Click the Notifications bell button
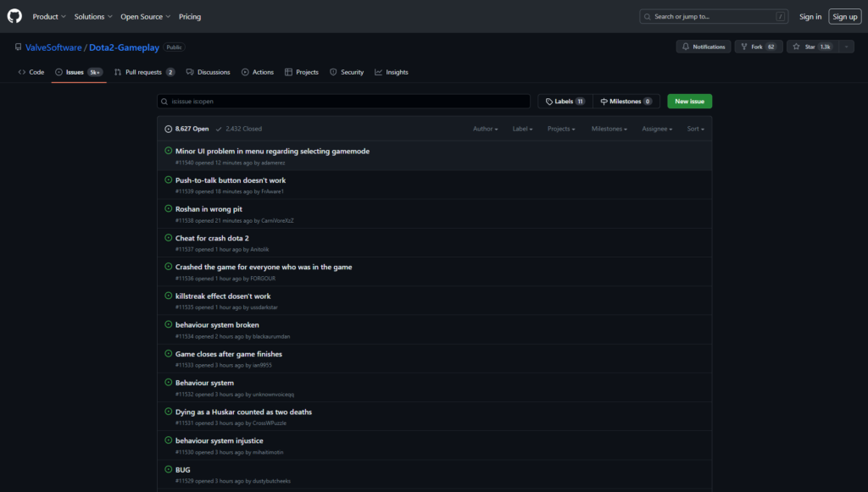This screenshot has width=868, height=492. tap(703, 47)
